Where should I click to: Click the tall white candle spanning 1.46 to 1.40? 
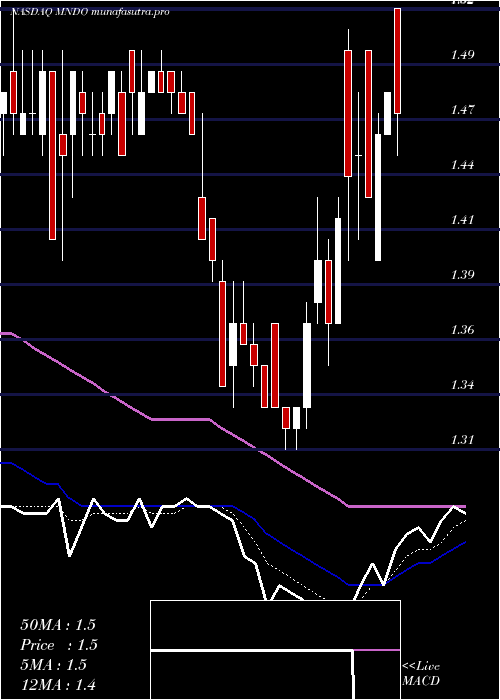(378, 197)
